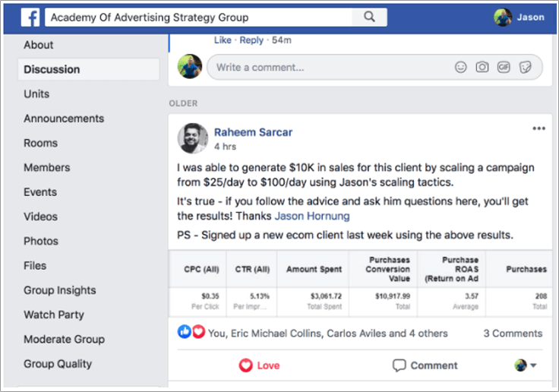Click the like and love reaction icons
This screenshot has height=392, width=559.
(x=191, y=332)
